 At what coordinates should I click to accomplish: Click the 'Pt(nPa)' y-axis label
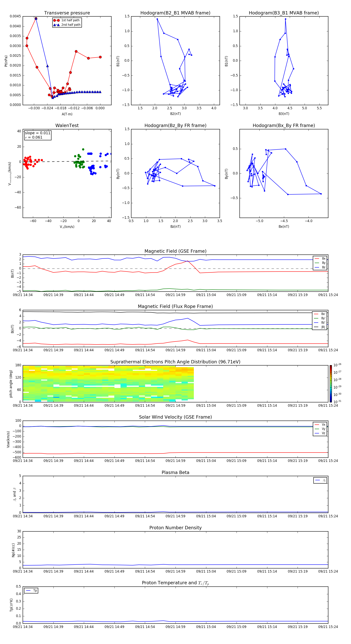tap(6, 61)
